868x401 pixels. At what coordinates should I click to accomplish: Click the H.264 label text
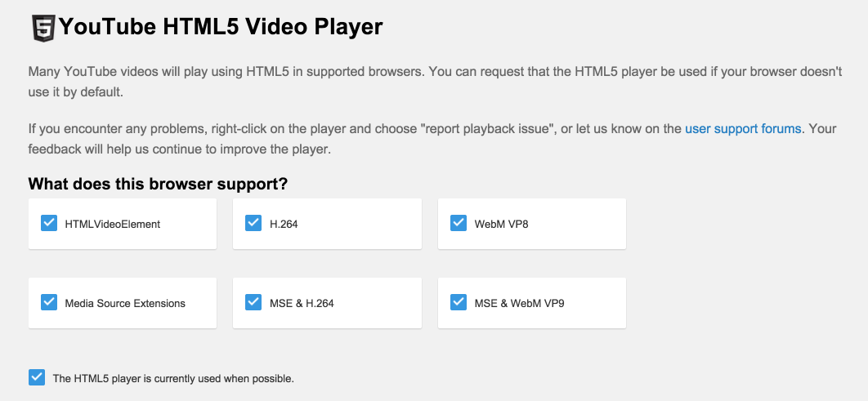coord(284,224)
